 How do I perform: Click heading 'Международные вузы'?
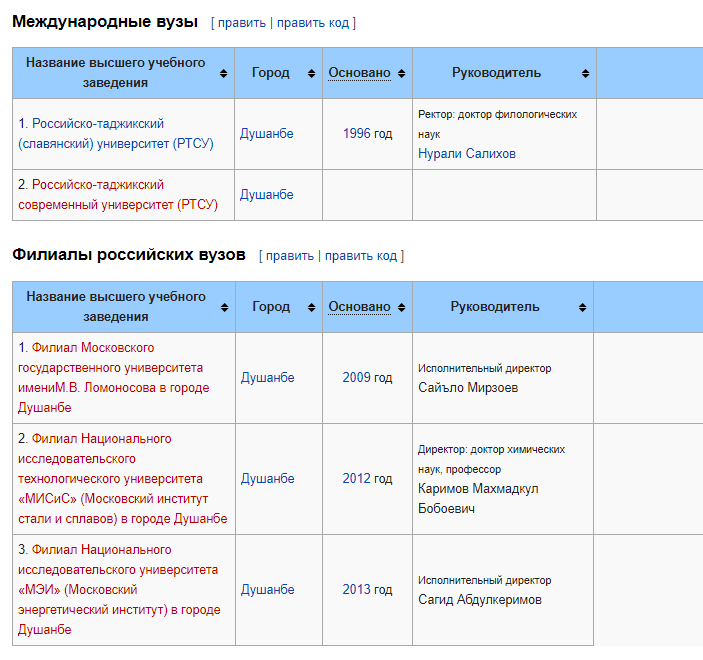click(x=105, y=22)
